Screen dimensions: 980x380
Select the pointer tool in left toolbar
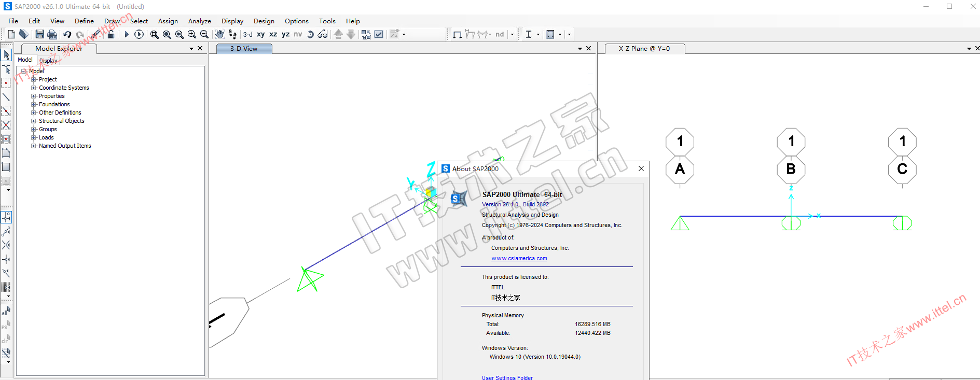pyautogui.click(x=6, y=54)
